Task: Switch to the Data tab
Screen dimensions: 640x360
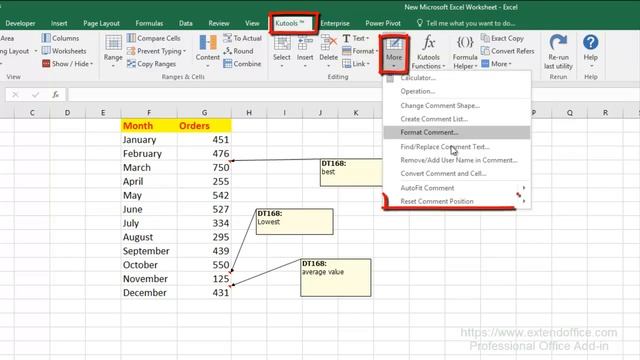Action: click(x=186, y=23)
